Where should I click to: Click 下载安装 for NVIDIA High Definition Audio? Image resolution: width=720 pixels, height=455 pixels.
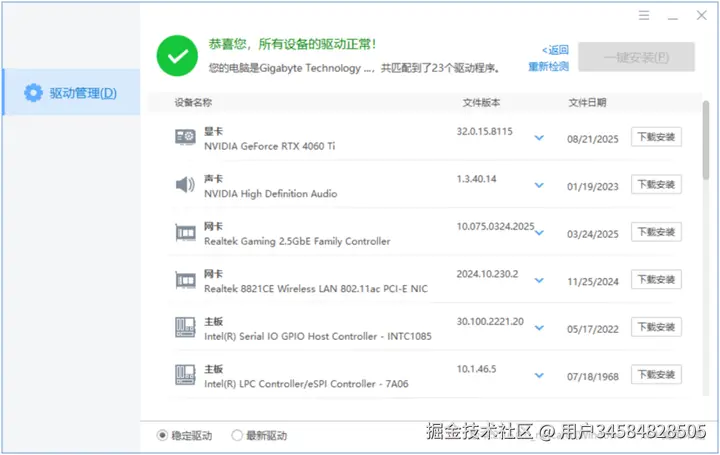pyautogui.click(x=656, y=185)
